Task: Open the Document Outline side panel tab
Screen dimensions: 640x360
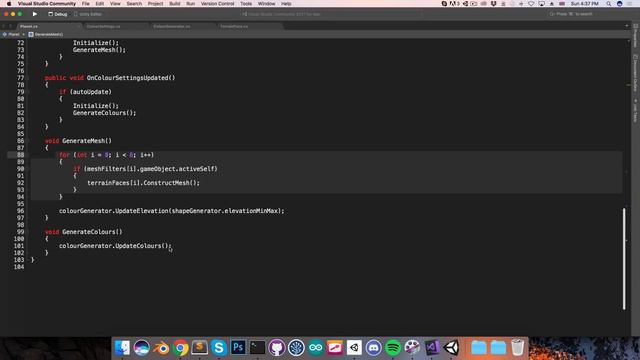Action: pos(636,73)
